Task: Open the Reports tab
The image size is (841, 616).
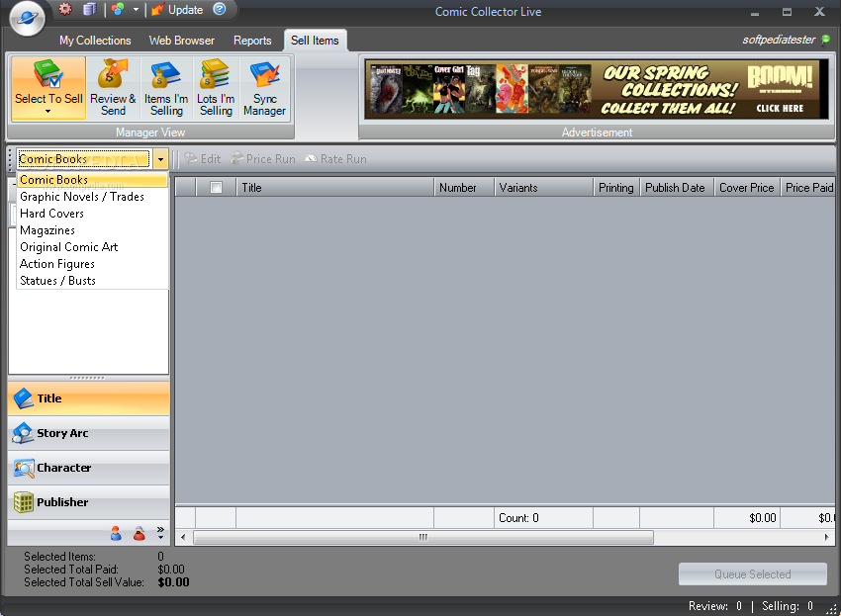Action: pos(252,41)
